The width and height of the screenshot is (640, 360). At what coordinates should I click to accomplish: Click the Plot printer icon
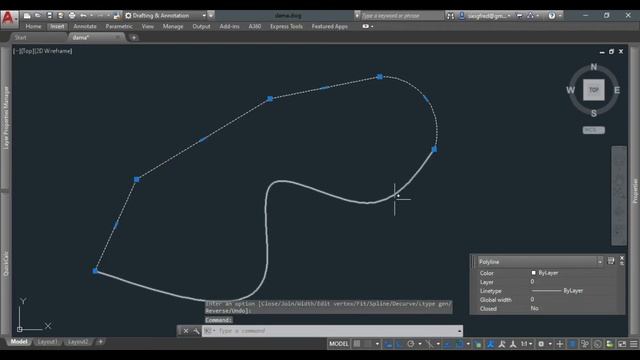pos(72,16)
